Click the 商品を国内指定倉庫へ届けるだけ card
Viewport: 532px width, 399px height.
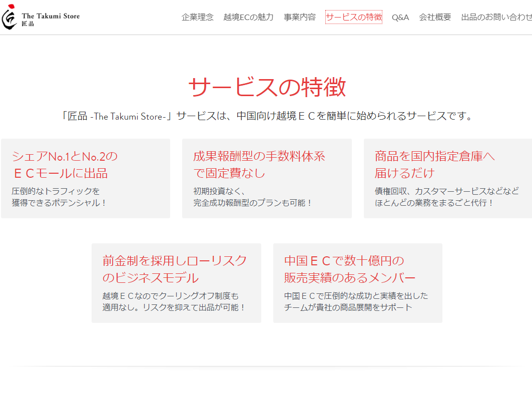point(448,178)
